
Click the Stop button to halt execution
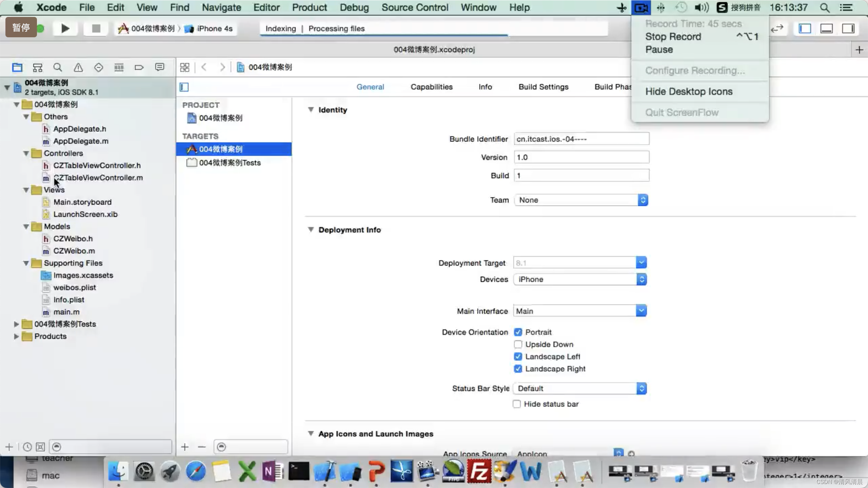[95, 28]
